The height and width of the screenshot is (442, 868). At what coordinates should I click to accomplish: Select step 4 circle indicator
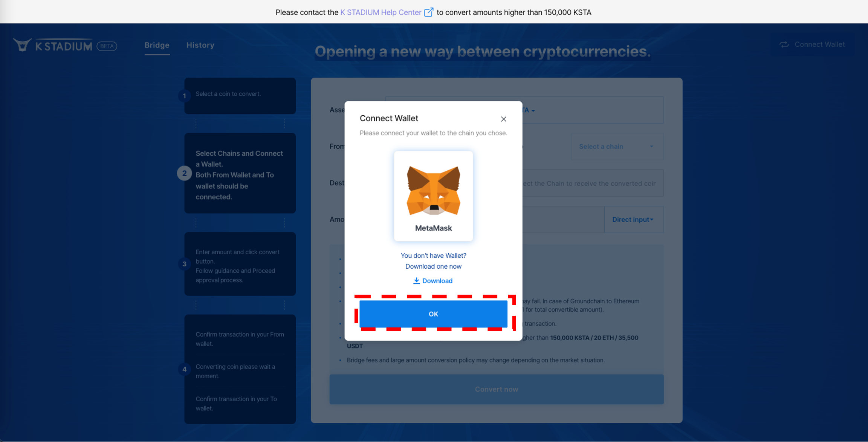point(184,369)
